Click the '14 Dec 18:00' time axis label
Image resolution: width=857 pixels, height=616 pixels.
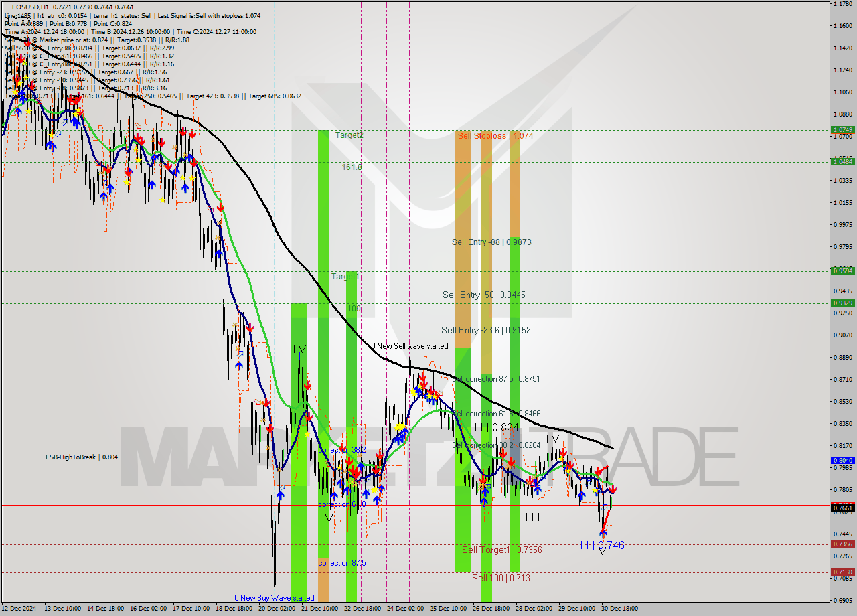coord(106,609)
